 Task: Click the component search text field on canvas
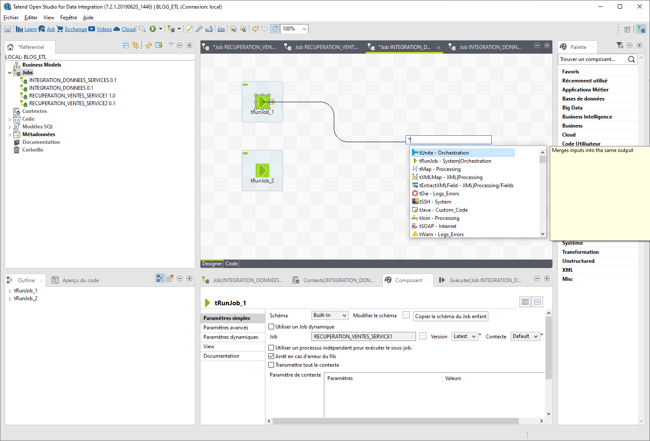[448, 140]
